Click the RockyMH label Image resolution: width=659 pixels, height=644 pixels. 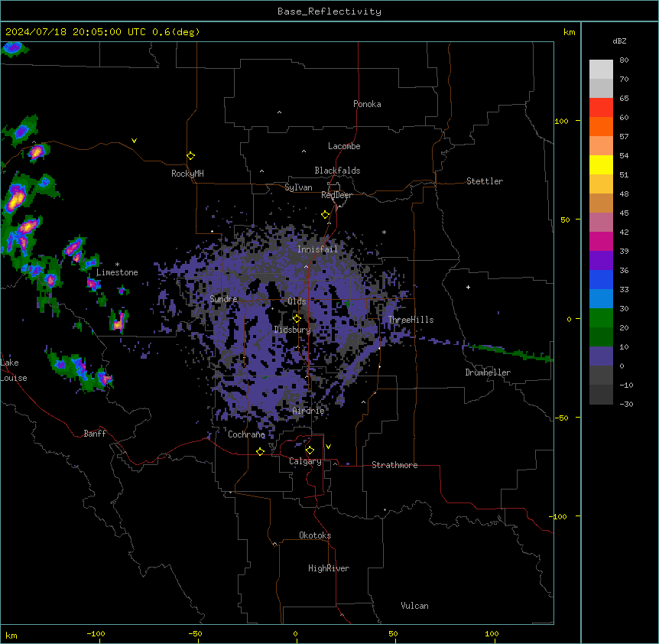(x=187, y=174)
